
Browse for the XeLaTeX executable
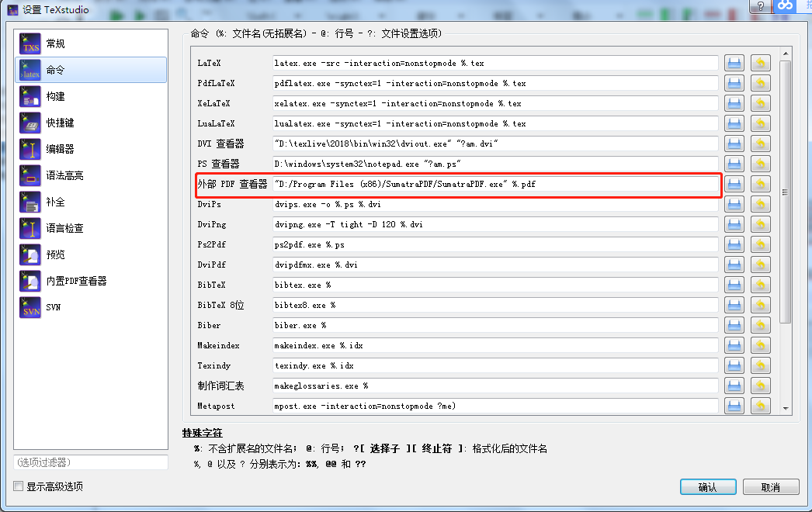tap(734, 103)
